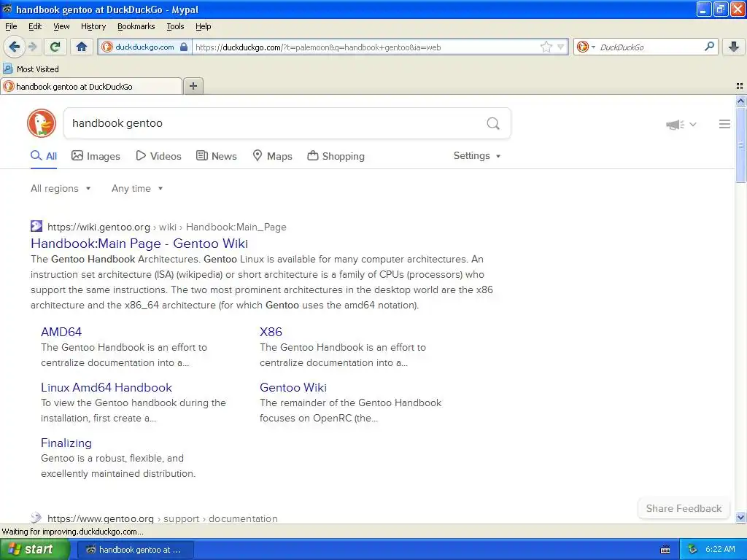Open the Tools menu
The image size is (747, 560).
click(175, 26)
